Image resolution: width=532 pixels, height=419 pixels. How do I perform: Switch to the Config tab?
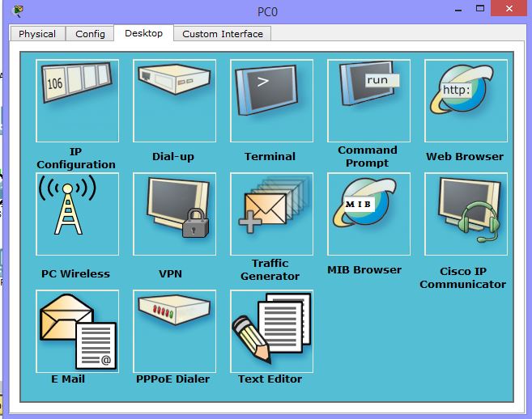tap(90, 34)
